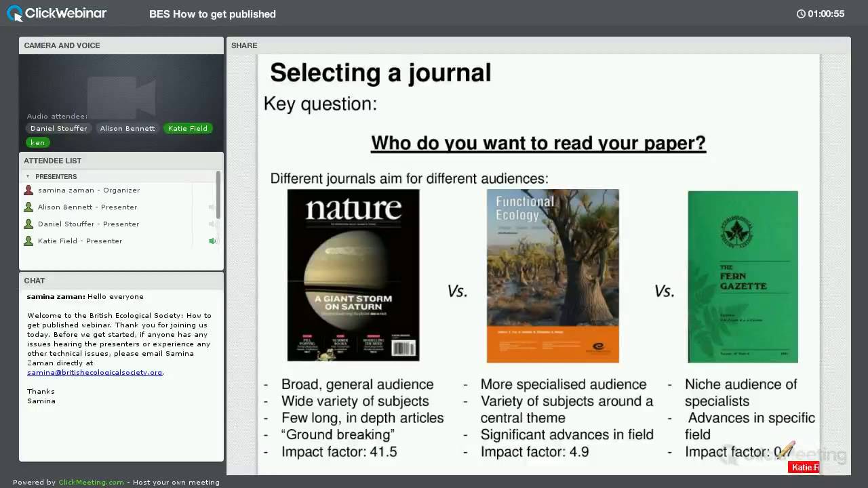Viewport: 868px width, 488px height.
Task: Click the attendee list scrollbar
Action: [x=218, y=195]
